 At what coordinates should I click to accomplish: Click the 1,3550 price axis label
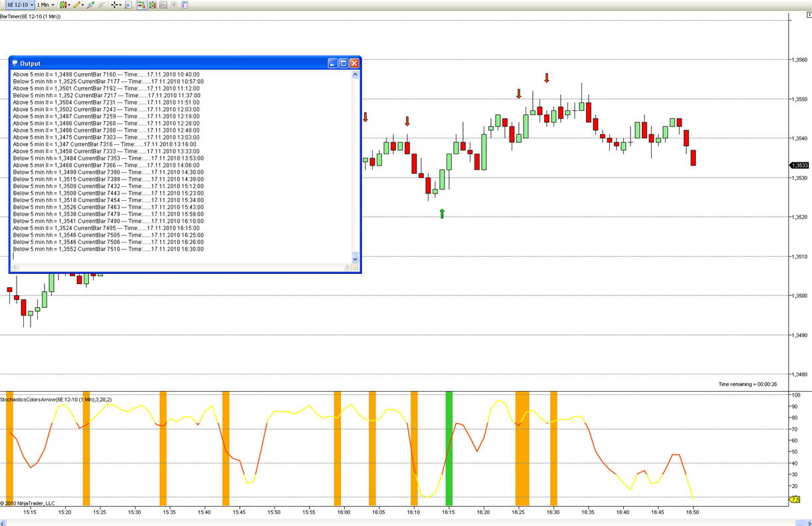point(799,99)
